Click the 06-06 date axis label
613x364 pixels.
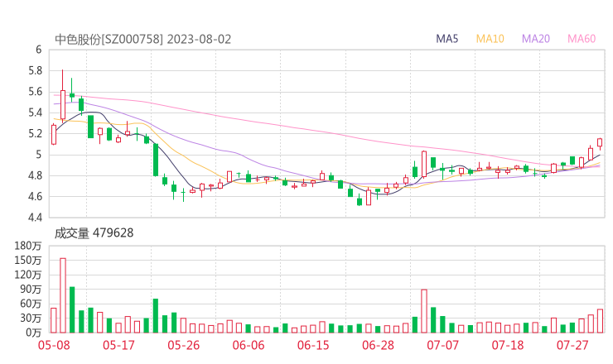[249, 345]
